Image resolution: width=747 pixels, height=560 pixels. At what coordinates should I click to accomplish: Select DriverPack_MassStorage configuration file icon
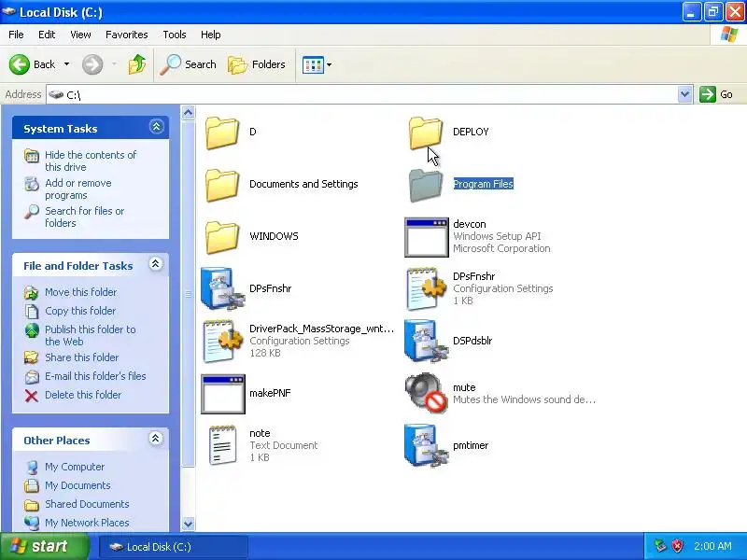[223, 341]
